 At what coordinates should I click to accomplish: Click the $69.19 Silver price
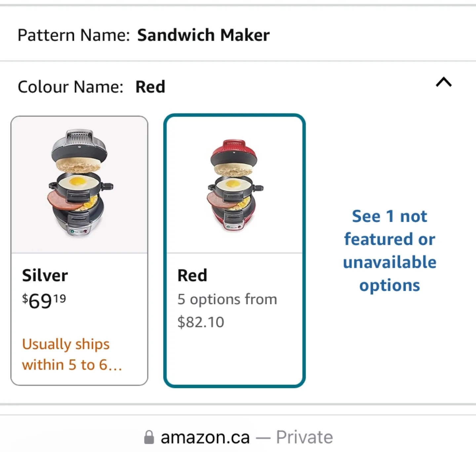pyautogui.click(x=44, y=302)
